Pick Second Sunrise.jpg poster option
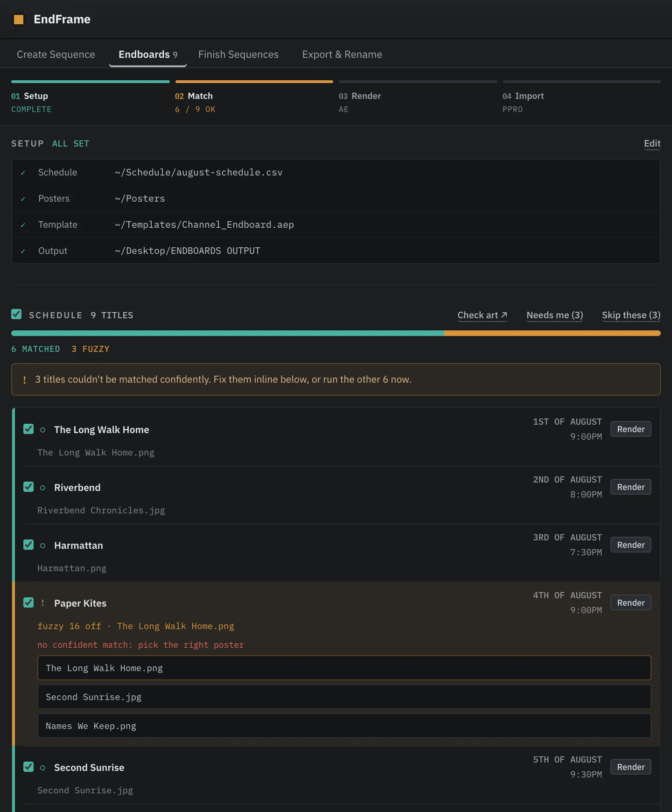Image resolution: width=672 pixels, height=812 pixels. (344, 697)
